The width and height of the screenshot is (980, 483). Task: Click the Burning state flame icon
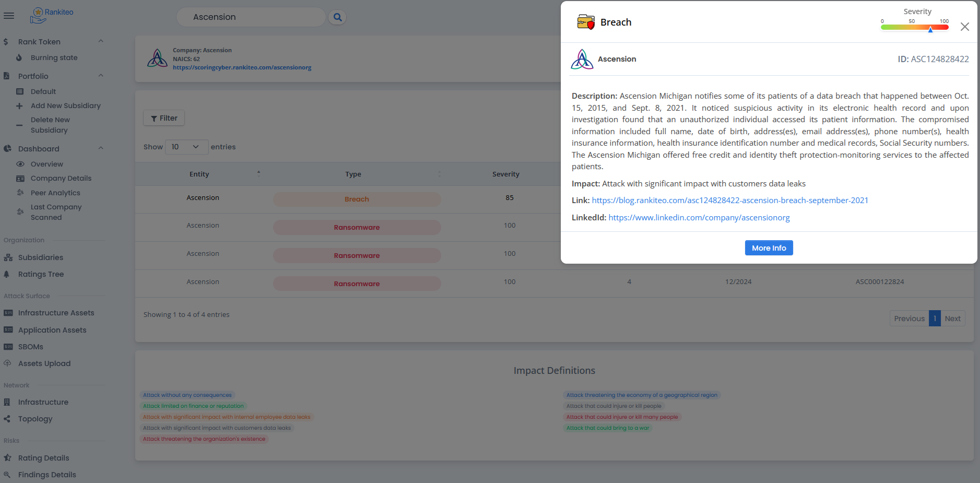pos(19,58)
